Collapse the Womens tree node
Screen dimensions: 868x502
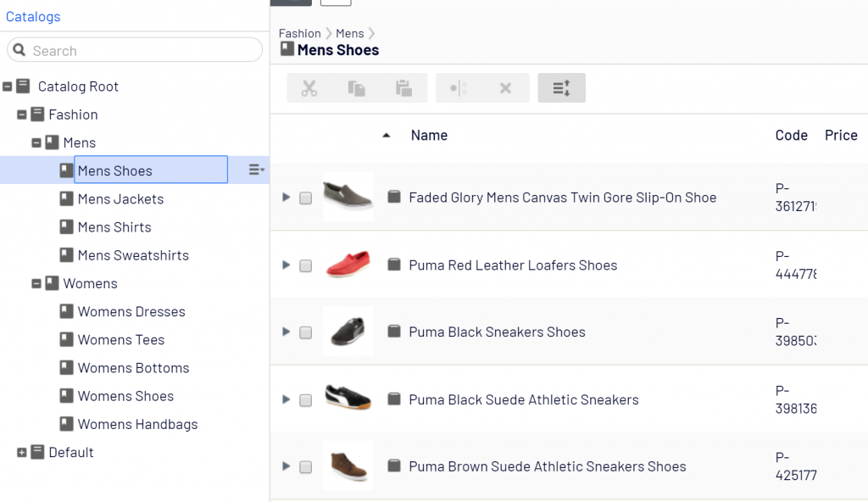pyautogui.click(x=36, y=284)
